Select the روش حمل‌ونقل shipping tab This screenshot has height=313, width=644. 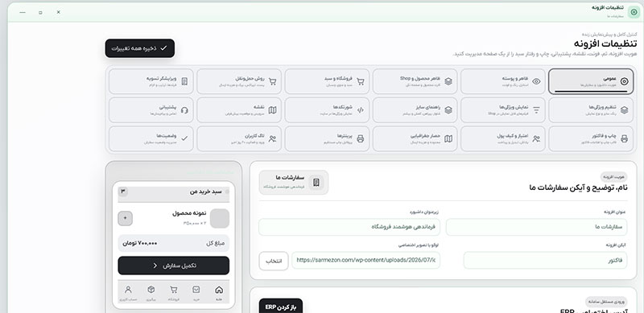(x=239, y=81)
